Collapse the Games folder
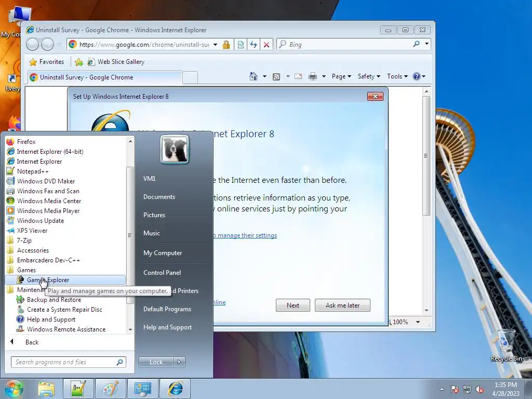532x399 pixels. (x=26, y=270)
